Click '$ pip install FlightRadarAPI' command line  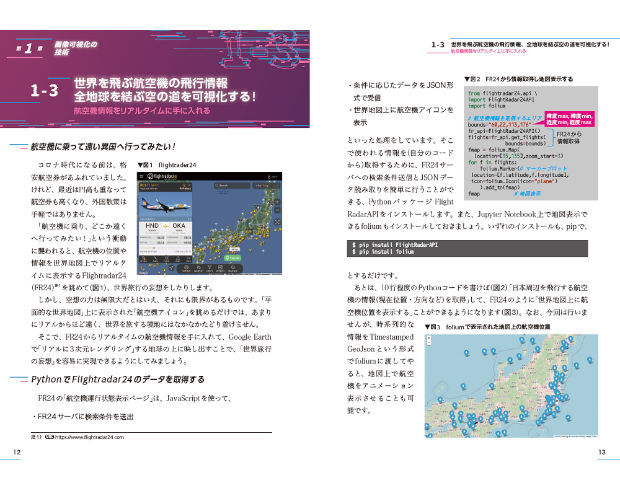tap(395, 245)
